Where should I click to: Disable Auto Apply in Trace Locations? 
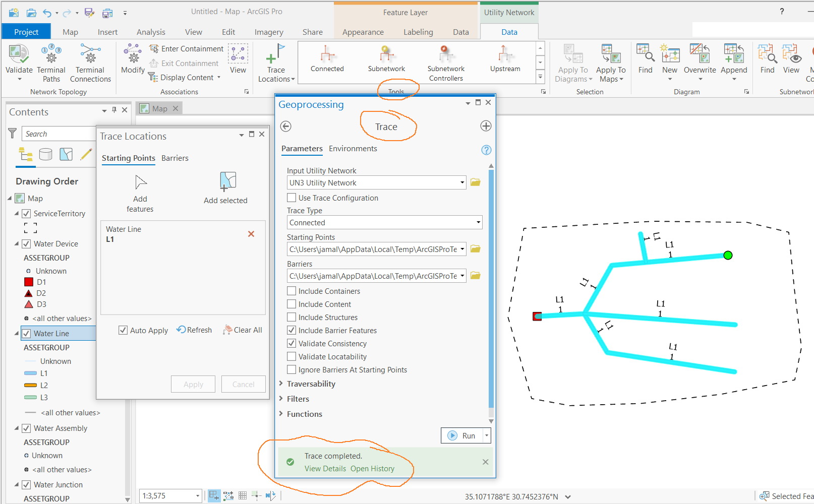pos(123,330)
